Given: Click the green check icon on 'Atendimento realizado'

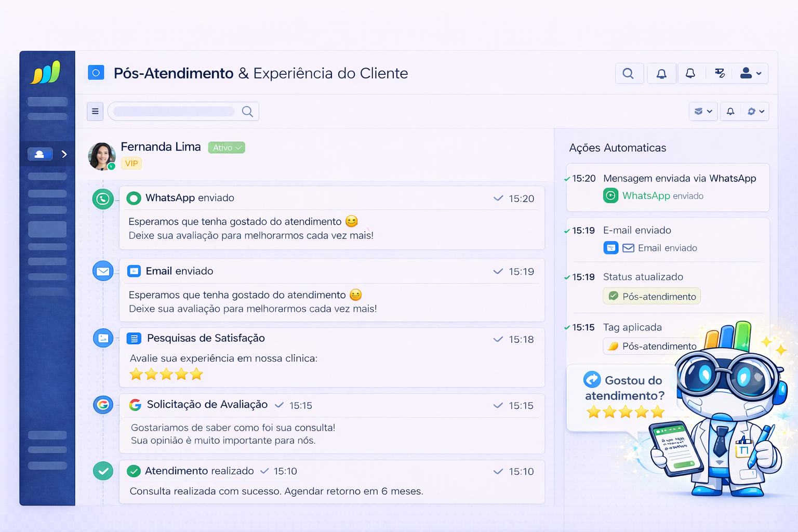Looking at the screenshot, I should point(103,471).
